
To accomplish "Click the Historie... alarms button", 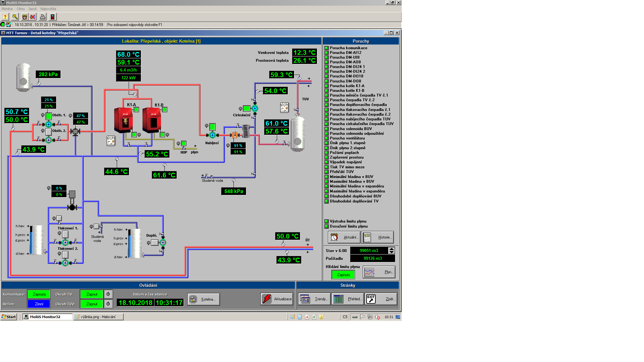I will (378, 237).
